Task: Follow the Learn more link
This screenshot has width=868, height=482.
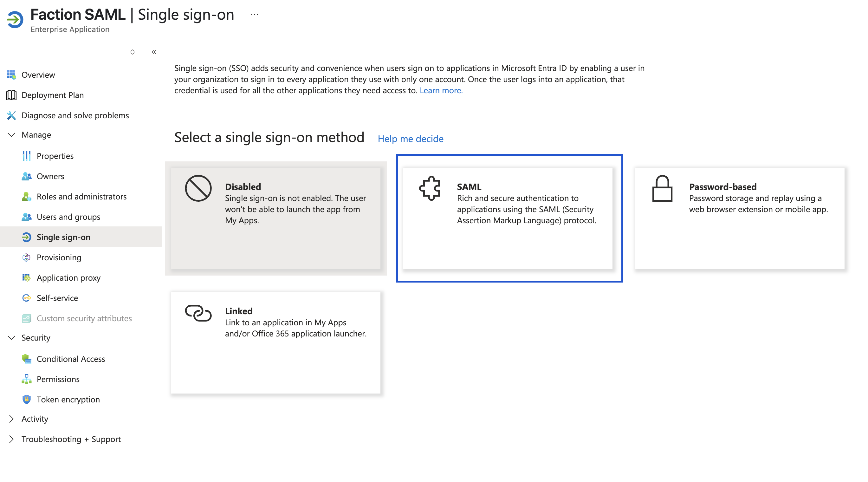Action: 441,90
